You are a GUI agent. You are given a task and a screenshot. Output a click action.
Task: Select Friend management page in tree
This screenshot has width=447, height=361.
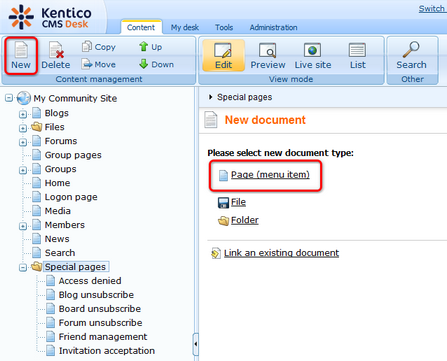coord(103,337)
